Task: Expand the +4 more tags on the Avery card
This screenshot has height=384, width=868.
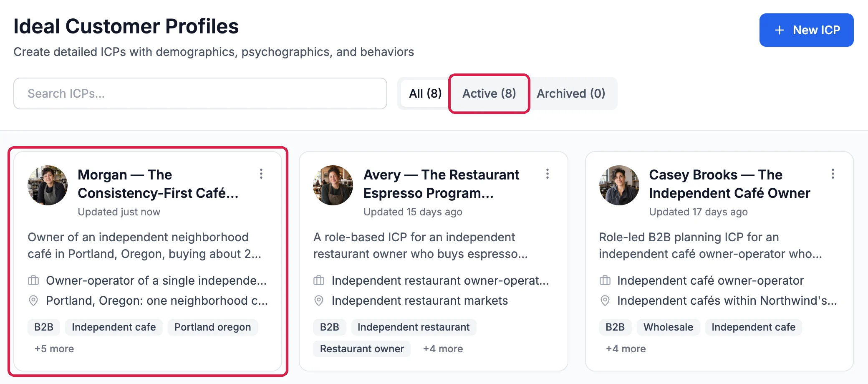Action: [x=443, y=349]
